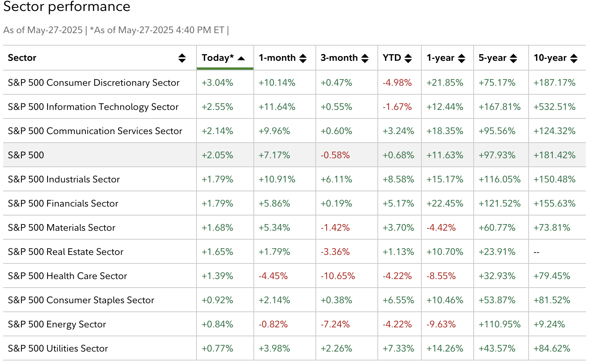Screen dimensions: 591x364
Task: Select the 1-month column header
Action: pos(277,58)
